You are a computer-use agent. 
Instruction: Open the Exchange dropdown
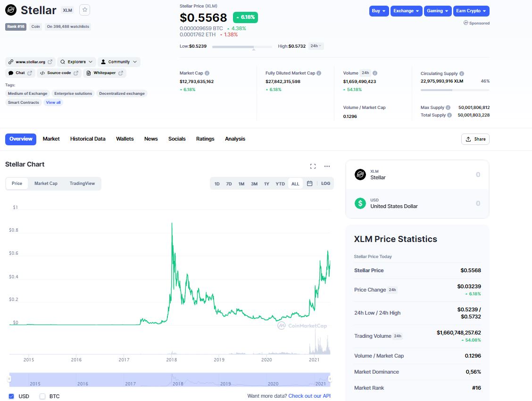406,11
